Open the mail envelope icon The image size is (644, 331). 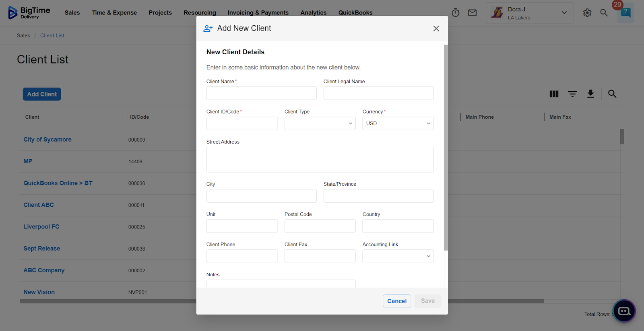pos(473,13)
